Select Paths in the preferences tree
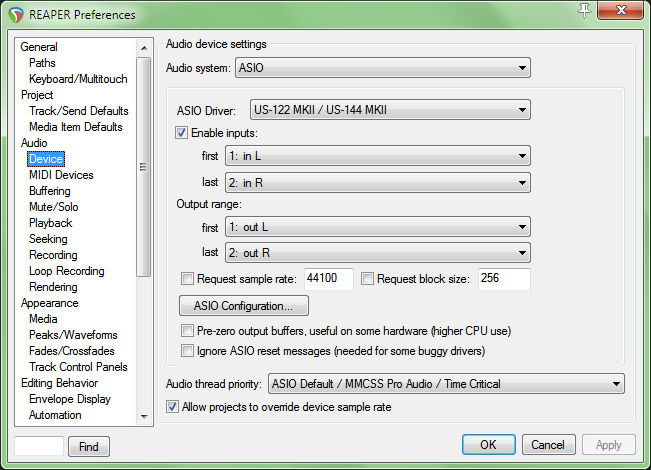This screenshot has width=651, height=470. [42, 63]
